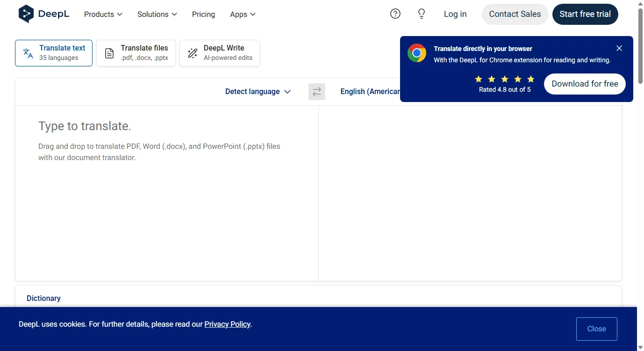The image size is (644, 351).
Task: Open the help question mark icon
Action: pyautogui.click(x=395, y=14)
